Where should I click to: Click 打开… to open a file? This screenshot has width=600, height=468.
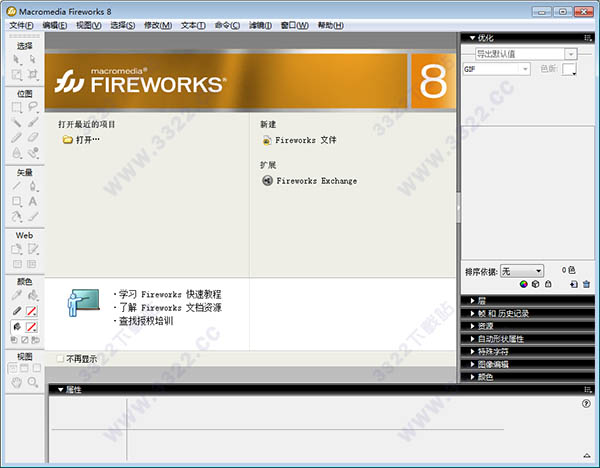tap(81, 139)
